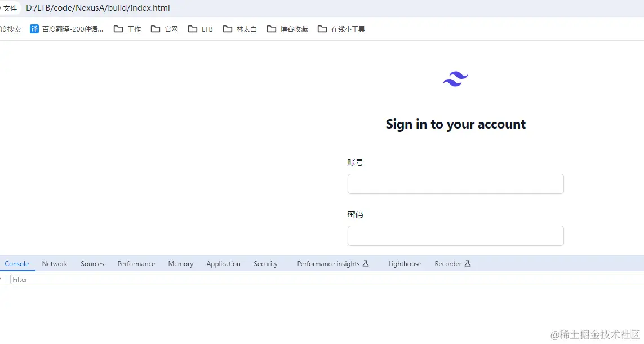Open the 林太白 bookmark folder
Viewport: 644px width, 344px height.
coord(240,29)
